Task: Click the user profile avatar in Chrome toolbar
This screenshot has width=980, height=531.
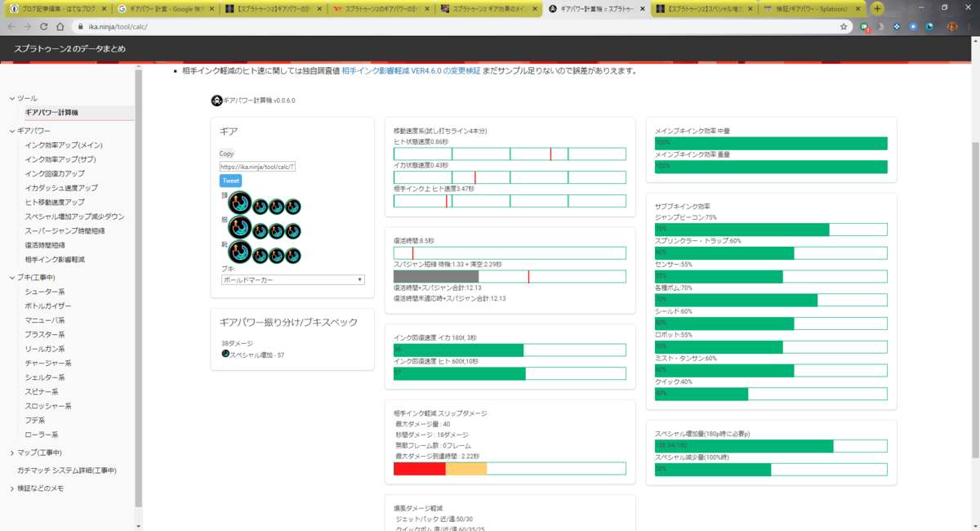Action: pos(952,26)
